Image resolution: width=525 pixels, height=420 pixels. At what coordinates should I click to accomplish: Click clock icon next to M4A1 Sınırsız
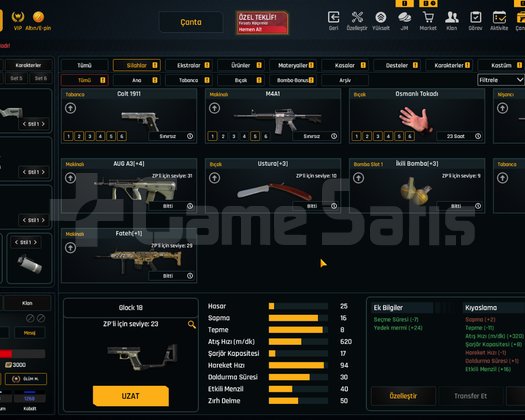click(x=334, y=136)
